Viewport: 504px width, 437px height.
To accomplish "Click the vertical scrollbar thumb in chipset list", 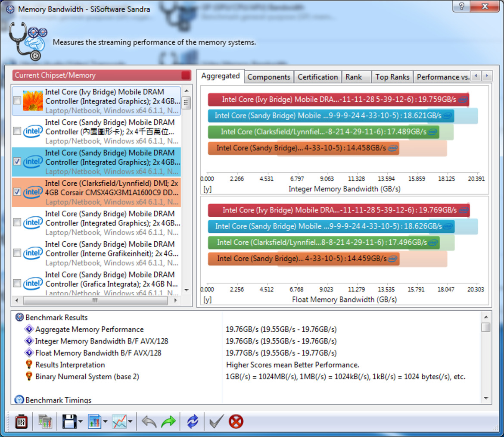I will 186,103.
